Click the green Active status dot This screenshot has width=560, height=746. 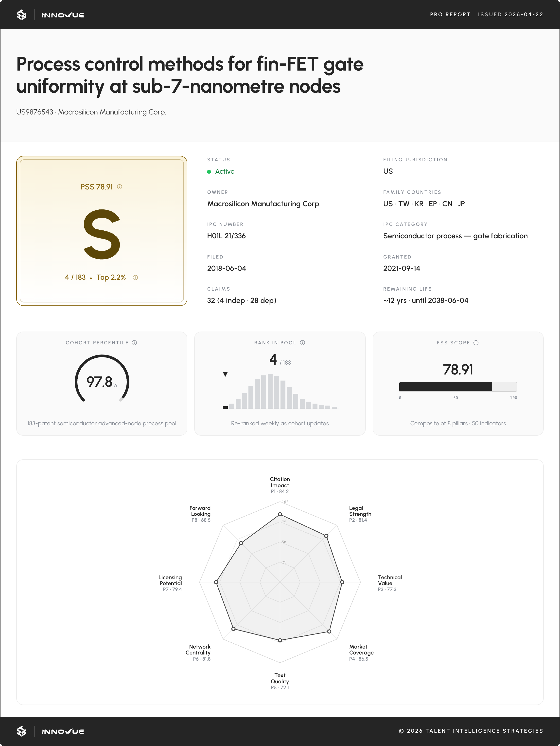[209, 172]
